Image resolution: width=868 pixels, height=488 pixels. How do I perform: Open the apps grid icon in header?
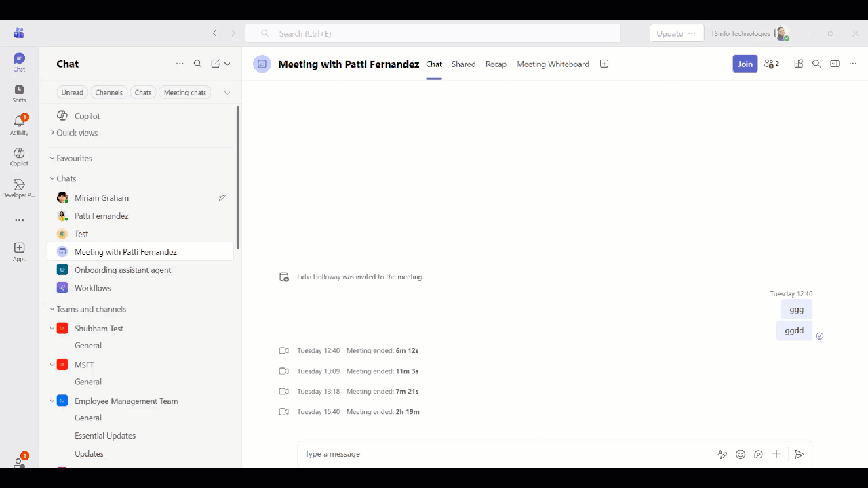tap(798, 64)
